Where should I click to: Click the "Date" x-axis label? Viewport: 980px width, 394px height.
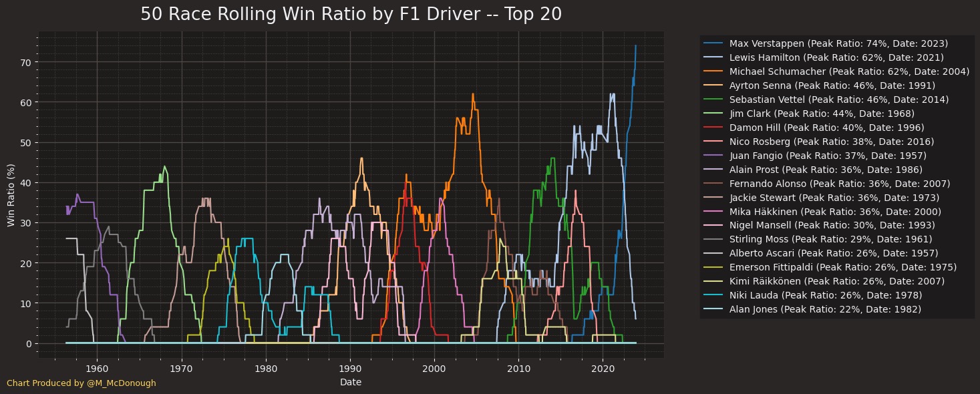click(x=351, y=382)
